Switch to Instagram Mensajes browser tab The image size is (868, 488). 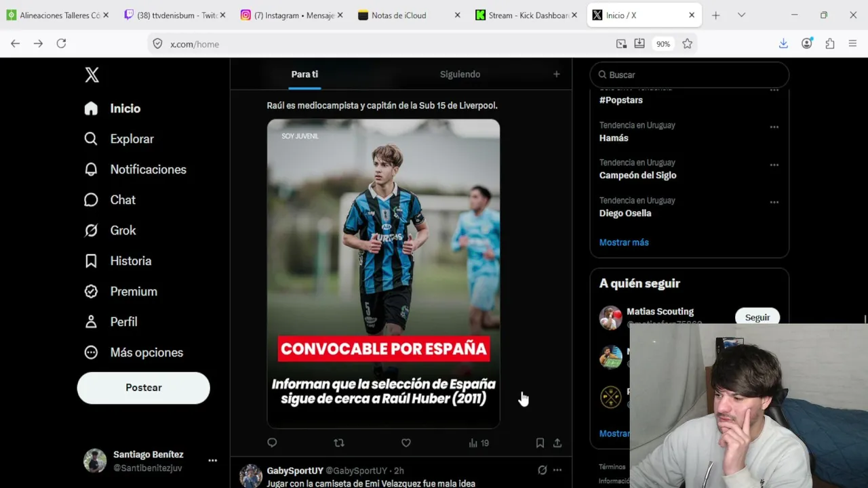[x=292, y=15]
